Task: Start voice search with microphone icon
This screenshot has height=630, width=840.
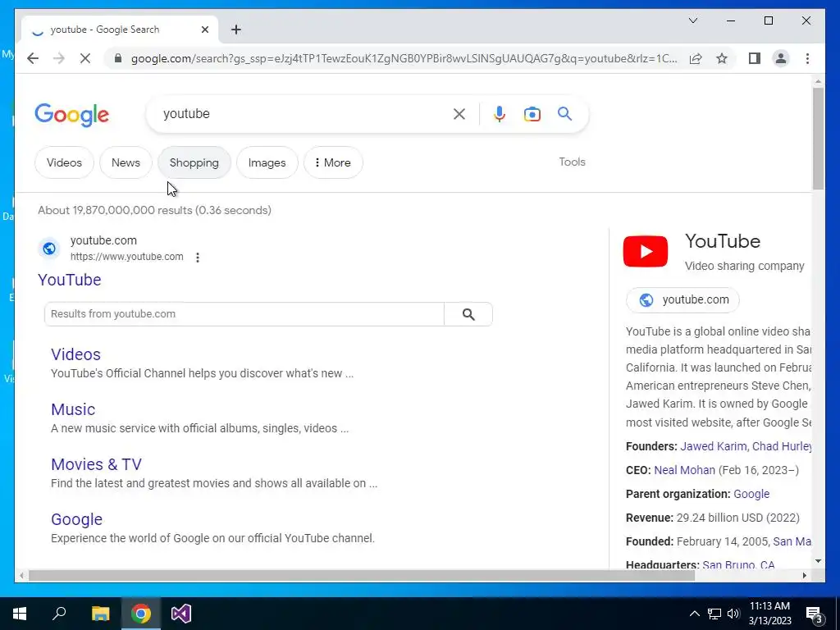Action: coord(500,113)
